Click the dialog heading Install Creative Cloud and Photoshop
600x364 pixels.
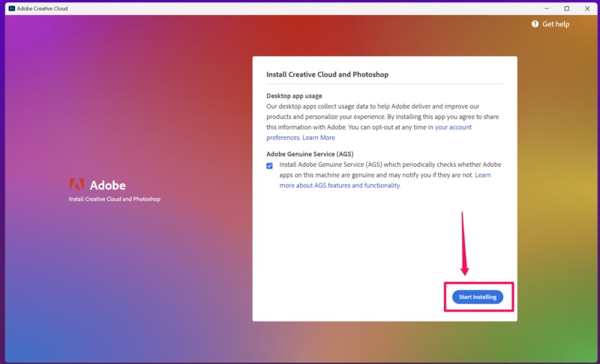pos(327,75)
